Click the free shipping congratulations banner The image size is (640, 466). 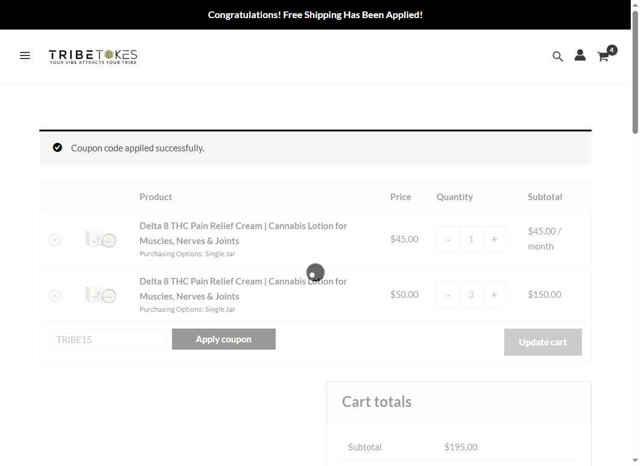315,15
